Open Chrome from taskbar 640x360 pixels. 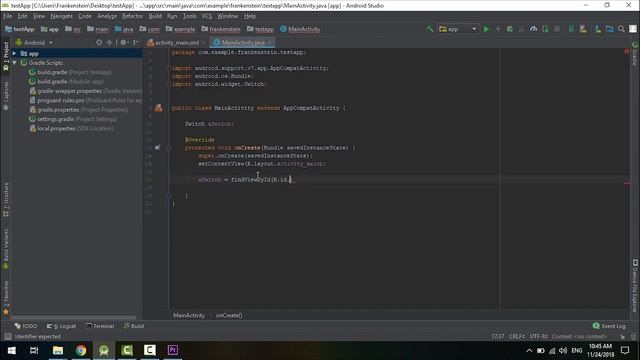pos(81,350)
